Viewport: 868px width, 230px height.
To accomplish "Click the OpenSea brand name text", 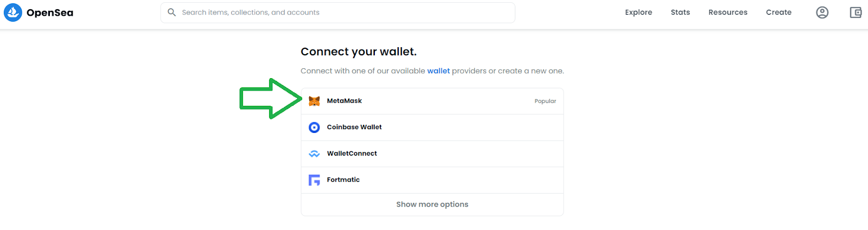I will (x=50, y=12).
